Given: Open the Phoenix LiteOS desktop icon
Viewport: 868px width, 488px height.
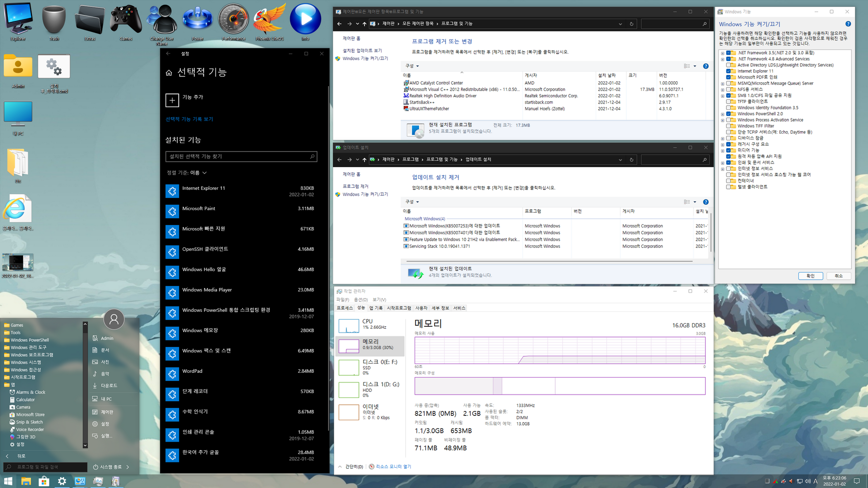Looking at the screenshot, I should tap(269, 20).
